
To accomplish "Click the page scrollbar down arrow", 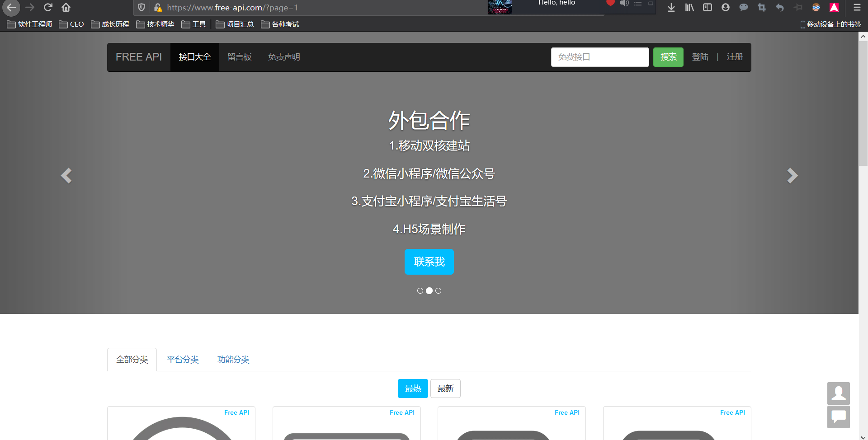I will click(863, 437).
